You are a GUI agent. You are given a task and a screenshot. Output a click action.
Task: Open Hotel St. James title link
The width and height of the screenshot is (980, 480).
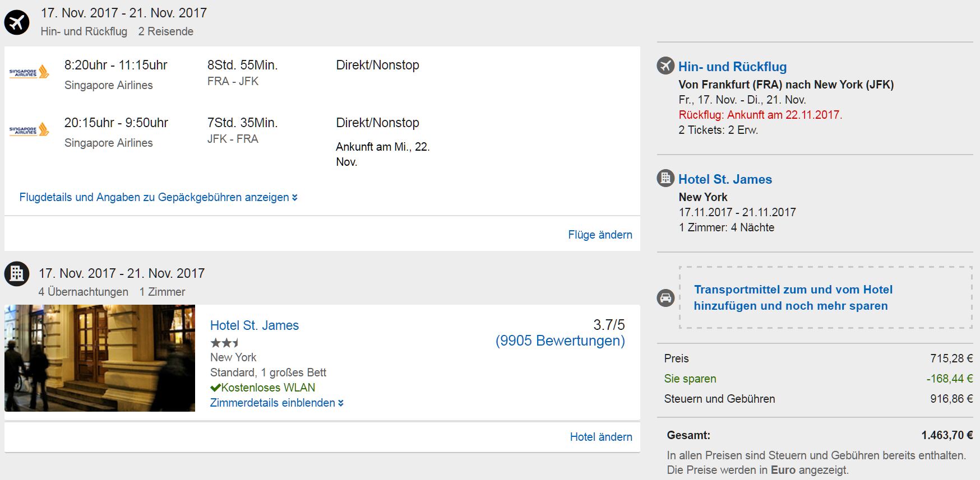(254, 325)
